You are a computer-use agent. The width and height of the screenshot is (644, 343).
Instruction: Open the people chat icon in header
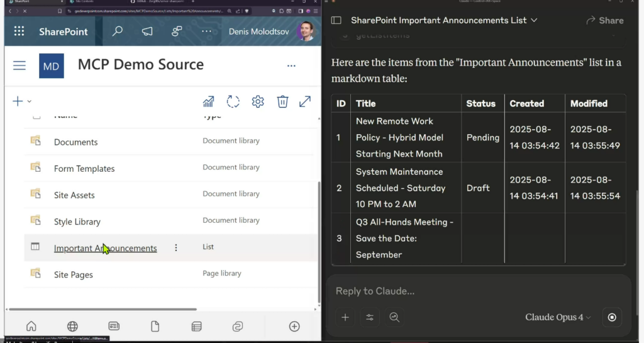[x=177, y=31]
